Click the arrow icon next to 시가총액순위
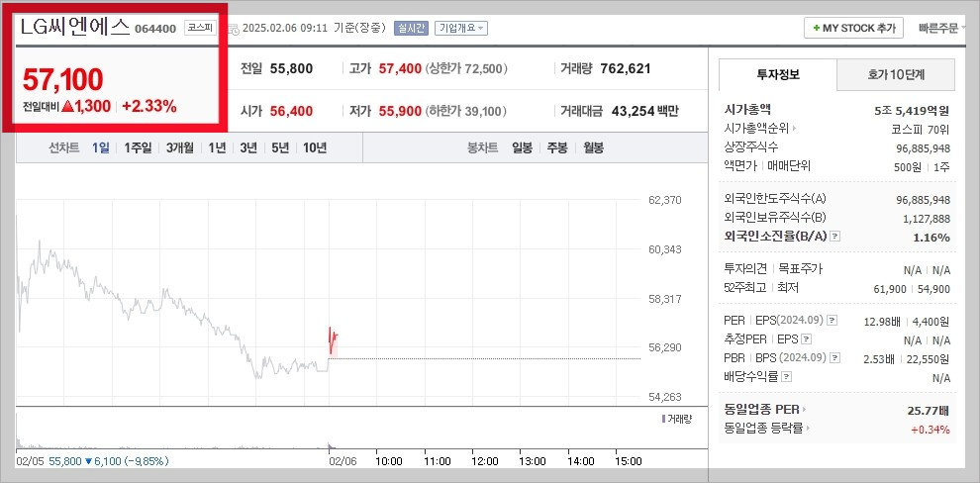980x483 pixels. (794, 129)
